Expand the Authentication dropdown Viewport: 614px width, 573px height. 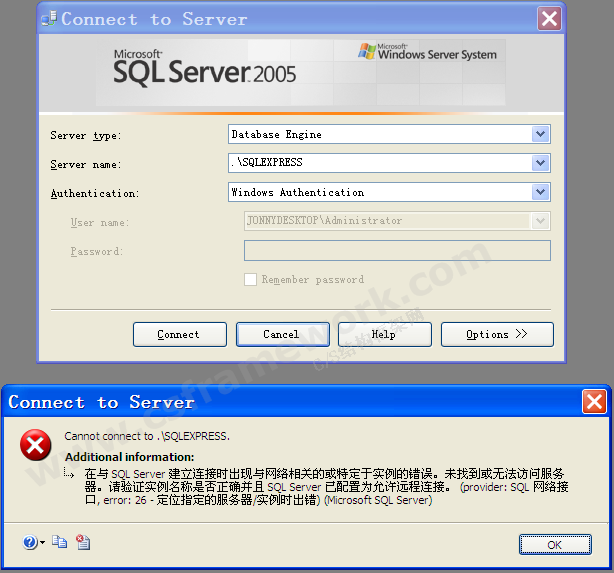541,192
